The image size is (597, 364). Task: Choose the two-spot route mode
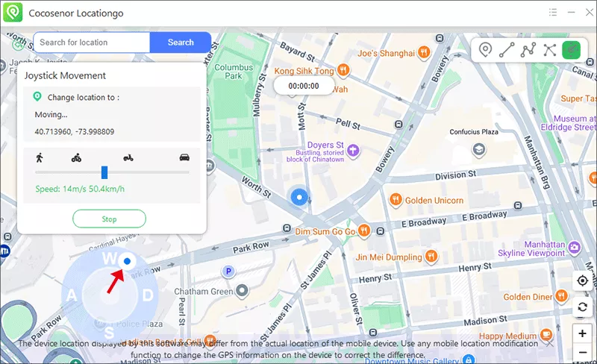point(507,50)
